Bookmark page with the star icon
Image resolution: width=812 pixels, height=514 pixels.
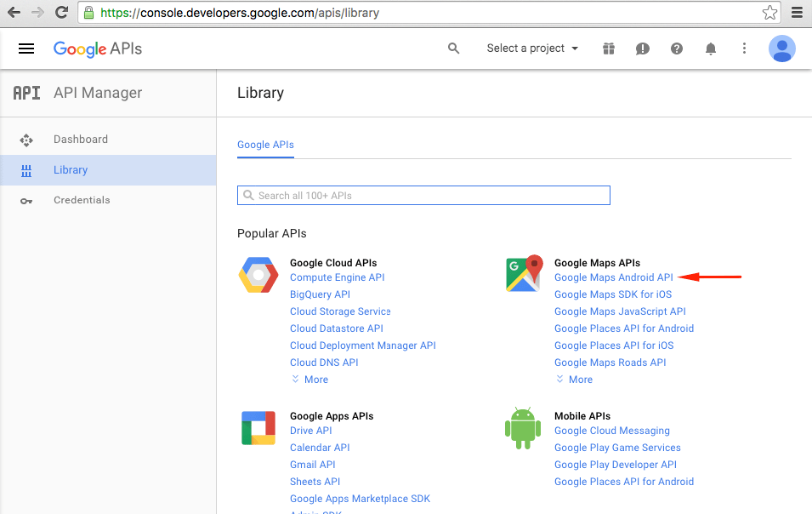[769, 13]
